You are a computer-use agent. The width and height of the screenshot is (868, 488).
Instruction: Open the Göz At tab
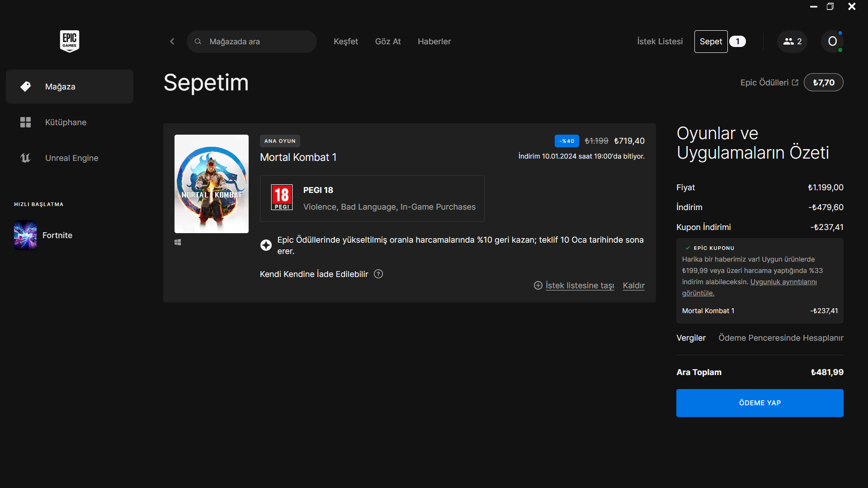pyautogui.click(x=388, y=42)
